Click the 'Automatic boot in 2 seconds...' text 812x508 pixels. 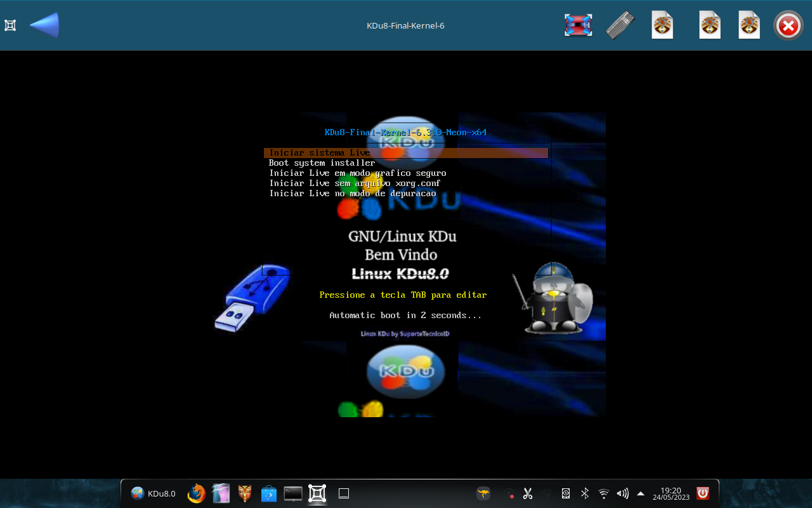pyautogui.click(x=405, y=316)
